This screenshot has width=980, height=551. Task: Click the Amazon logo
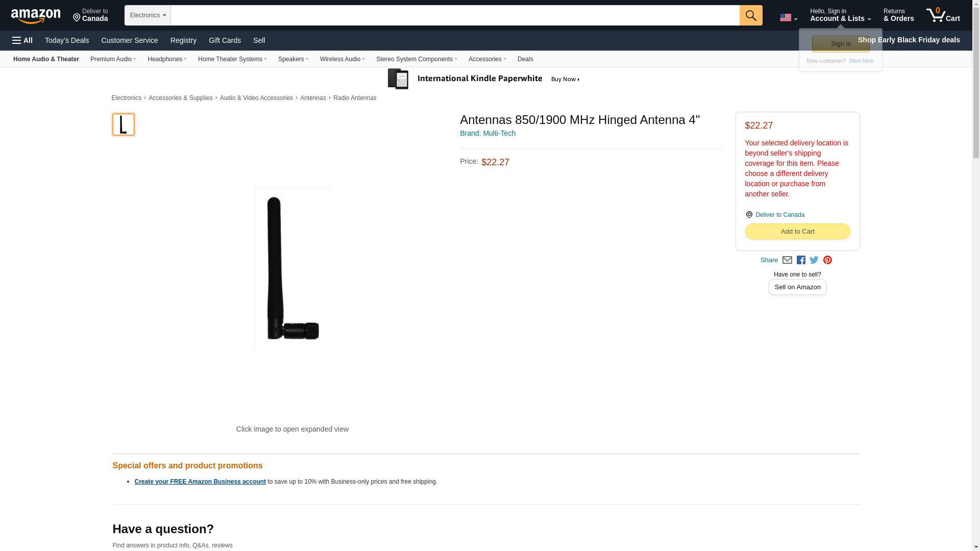(36, 16)
